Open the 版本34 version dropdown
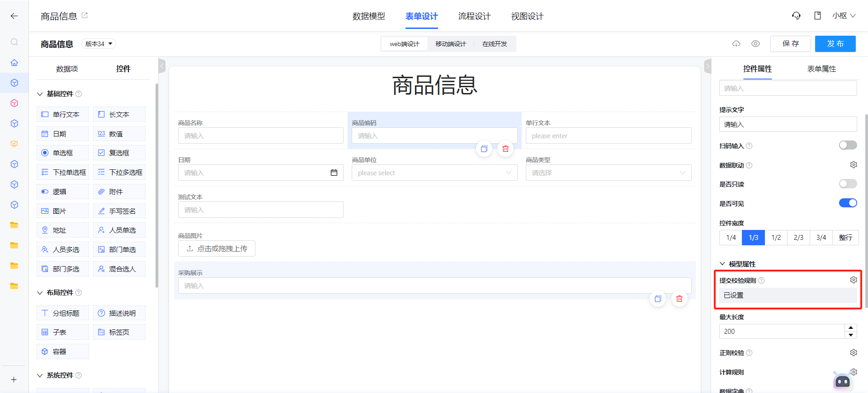The width and height of the screenshot is (868, 393). click(x=99, y=44)
